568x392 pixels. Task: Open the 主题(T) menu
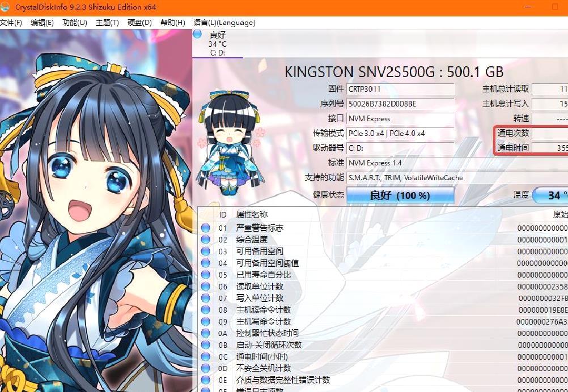coord(107,23)
